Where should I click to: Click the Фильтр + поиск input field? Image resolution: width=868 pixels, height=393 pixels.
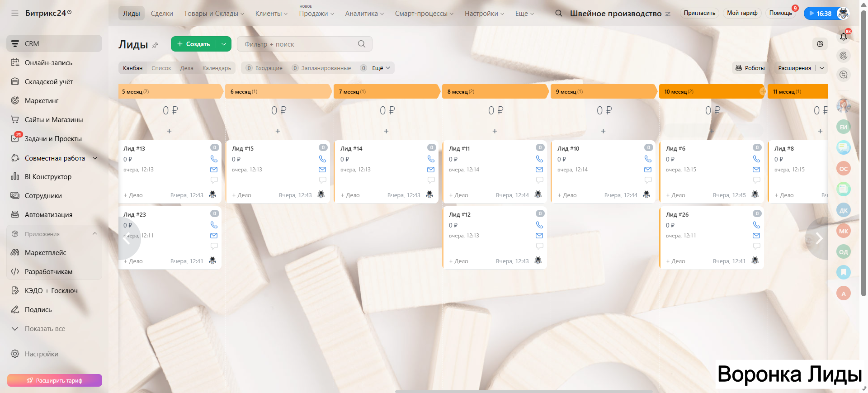(305, 44)
